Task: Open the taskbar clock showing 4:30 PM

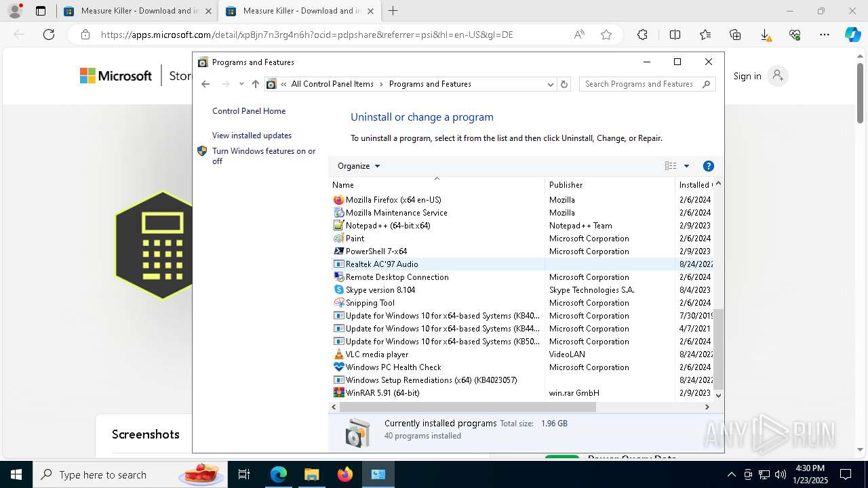Action: (810, 474)
